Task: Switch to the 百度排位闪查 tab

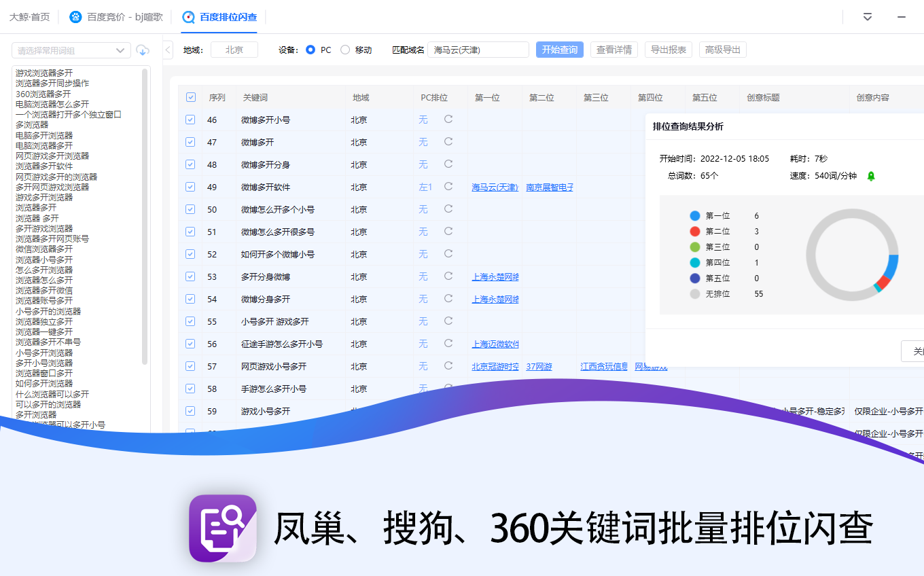Action: 219,17
